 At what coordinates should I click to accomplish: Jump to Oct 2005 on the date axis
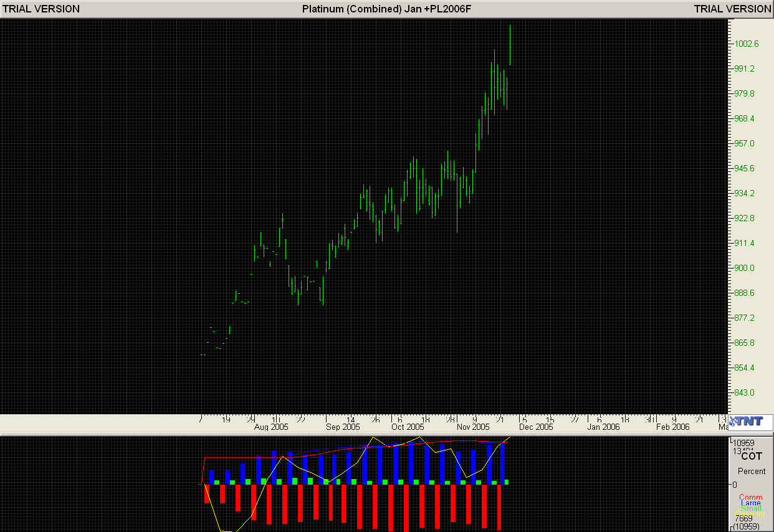tap(407, 427)
